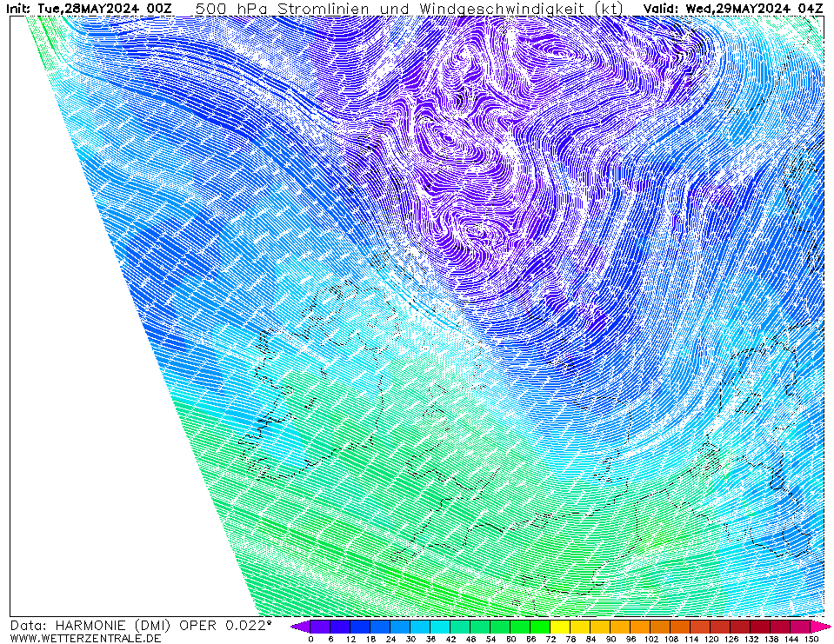Select the 24–30 kt legend swatch

(x=400, y=627)
